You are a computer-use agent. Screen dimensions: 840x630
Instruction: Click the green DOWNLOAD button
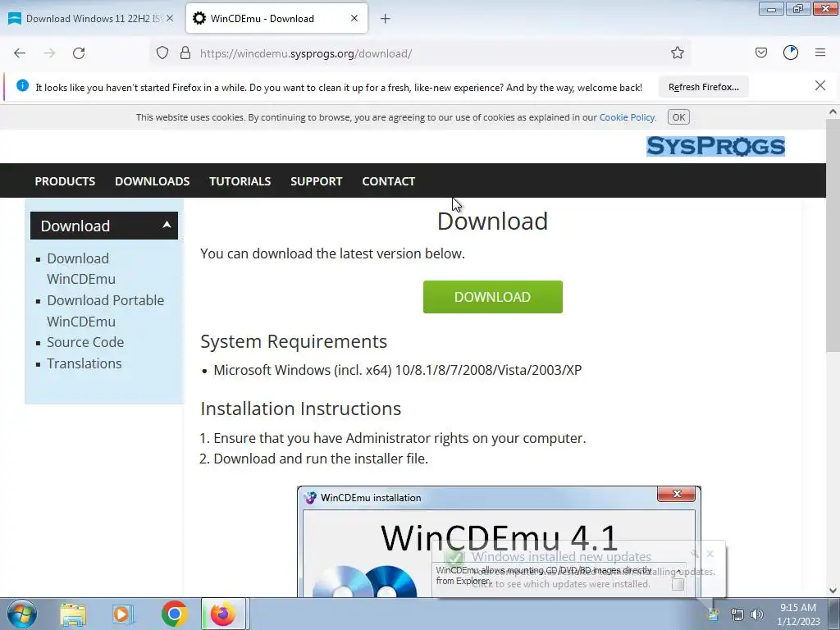492,297
